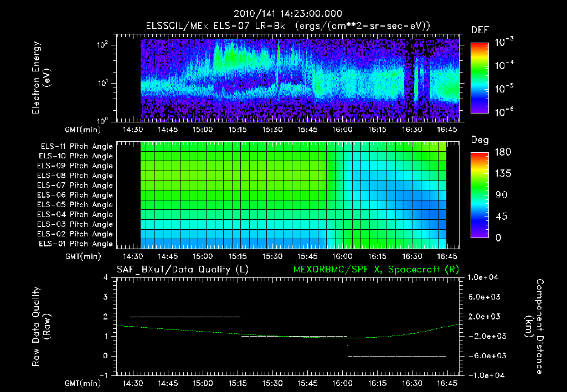Screen dimensions: 567x392
Task: Select the Component Distance (km) axis label
Action: [x=534, y=327]
